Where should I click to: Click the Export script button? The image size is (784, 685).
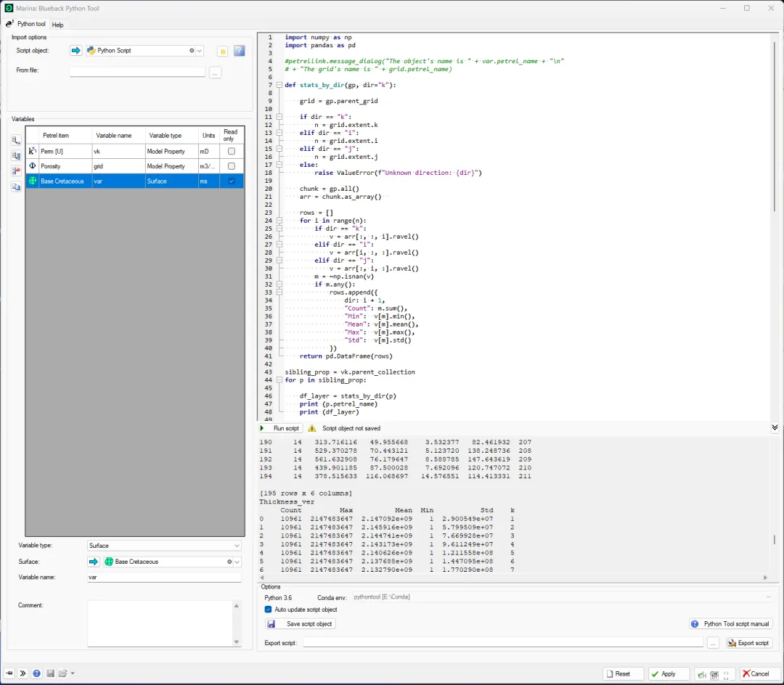tap(748, 643)
